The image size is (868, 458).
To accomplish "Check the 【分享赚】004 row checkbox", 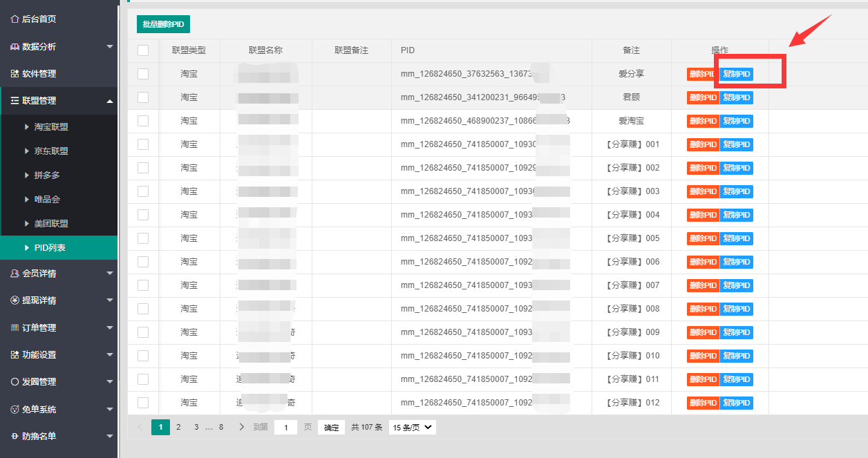I will 143,215.
